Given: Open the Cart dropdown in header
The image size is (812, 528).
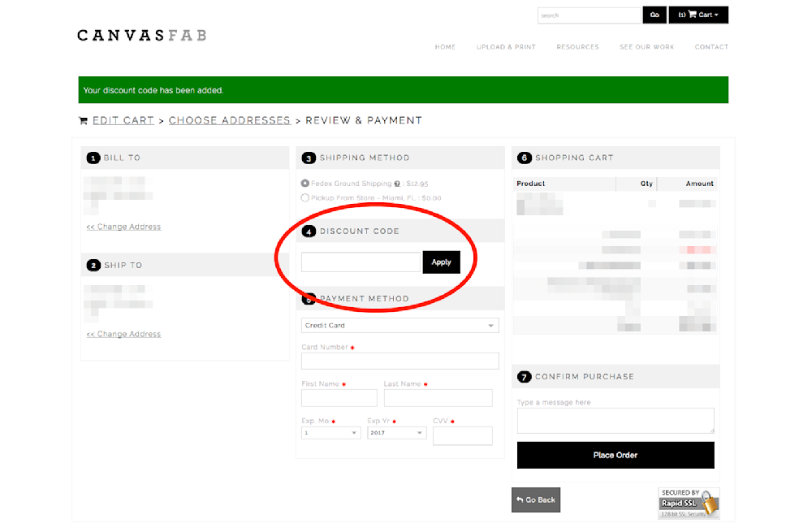Looking at the screenshot, I should (698, 15).
